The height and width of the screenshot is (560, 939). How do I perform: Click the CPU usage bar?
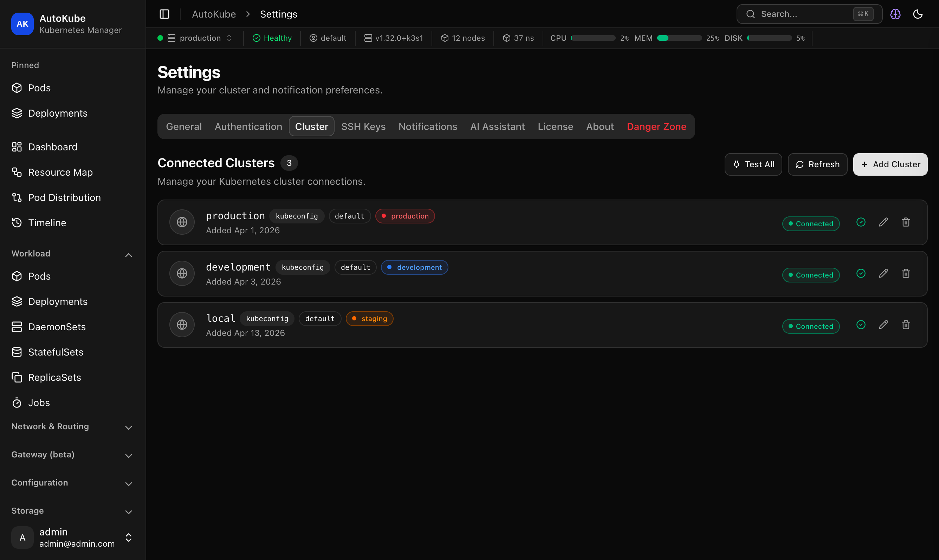pos(593,38)
